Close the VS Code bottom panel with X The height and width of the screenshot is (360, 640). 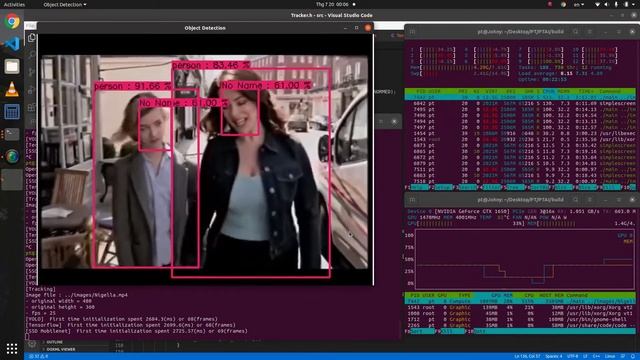[x=394, y=121]
